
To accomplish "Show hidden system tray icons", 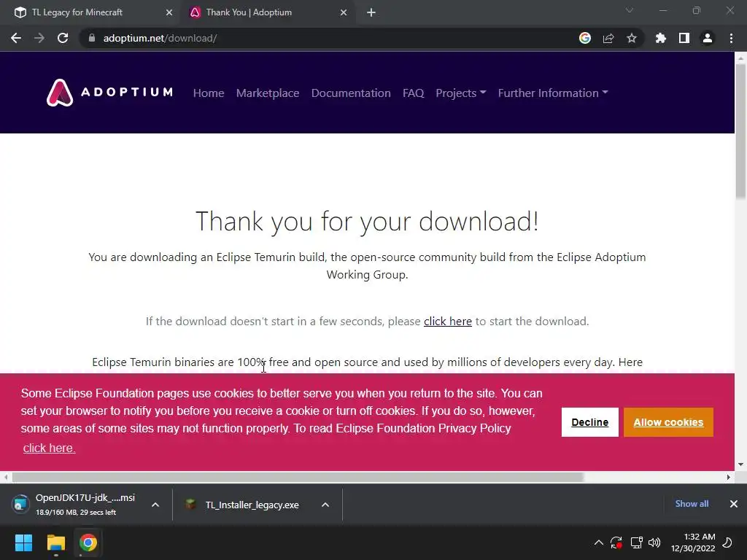I will [599, 542].
